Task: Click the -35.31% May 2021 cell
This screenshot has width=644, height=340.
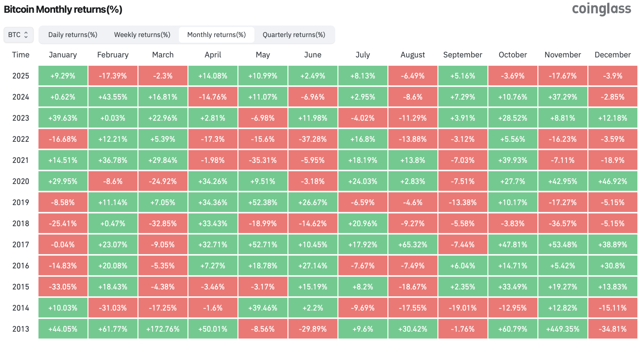Action: (263, 160)
